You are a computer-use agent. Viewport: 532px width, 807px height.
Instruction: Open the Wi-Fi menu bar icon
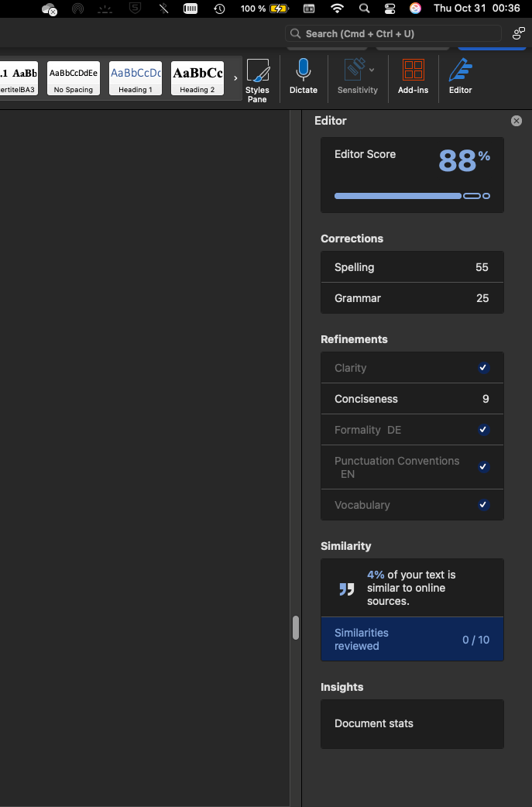tap(337, 9)
